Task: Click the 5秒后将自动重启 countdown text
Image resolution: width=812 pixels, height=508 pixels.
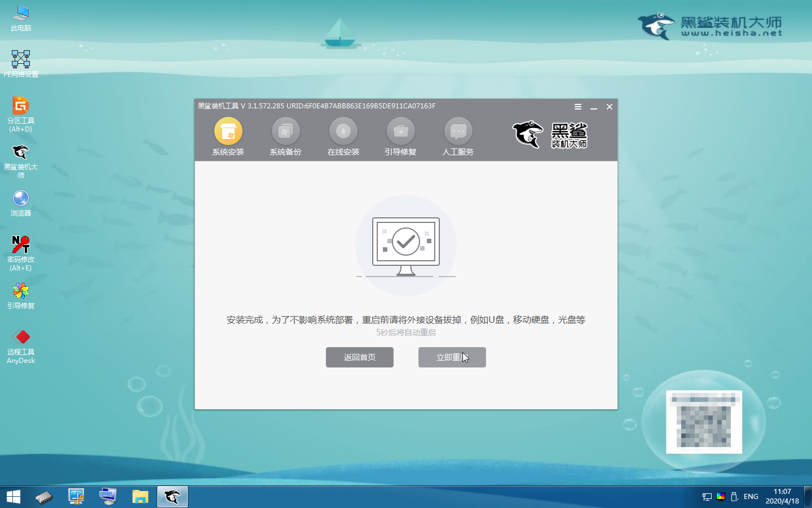Action: pyautogui.click(x=406, y=332)
